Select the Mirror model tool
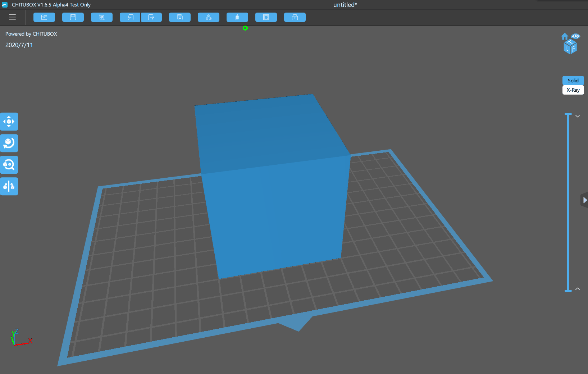588x374 pixels. pyautogui.click(x=9, y=186)
